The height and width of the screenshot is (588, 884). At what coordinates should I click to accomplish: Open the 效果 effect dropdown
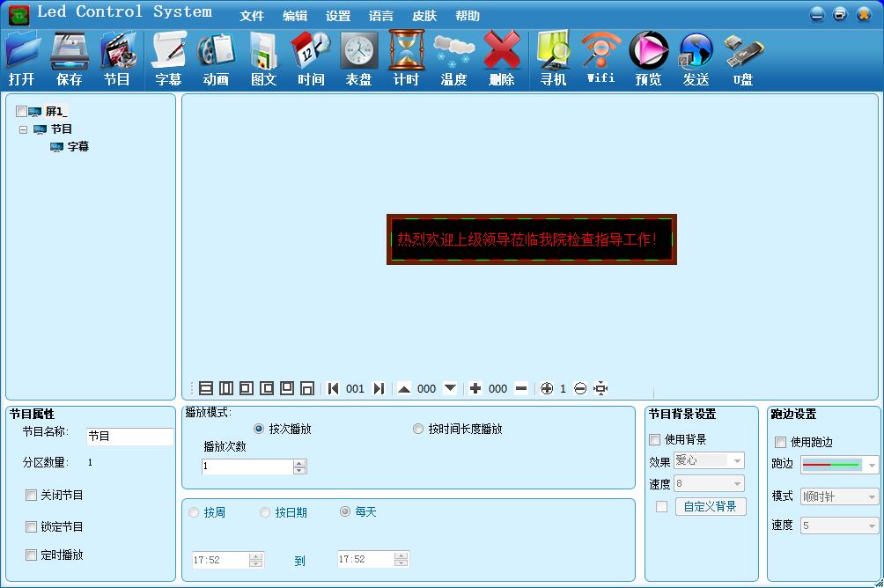[737, 460]
